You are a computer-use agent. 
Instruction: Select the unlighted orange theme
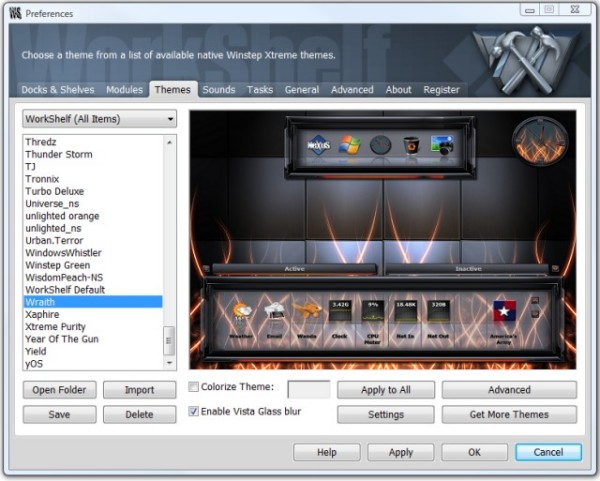(x=93, y=216)
